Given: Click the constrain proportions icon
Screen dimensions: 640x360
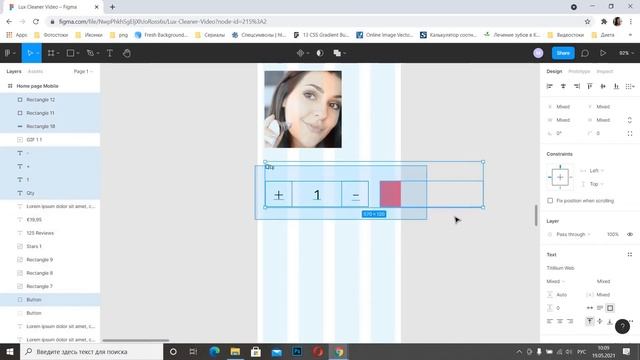Looking at the screenshot, I should point(630,120).
